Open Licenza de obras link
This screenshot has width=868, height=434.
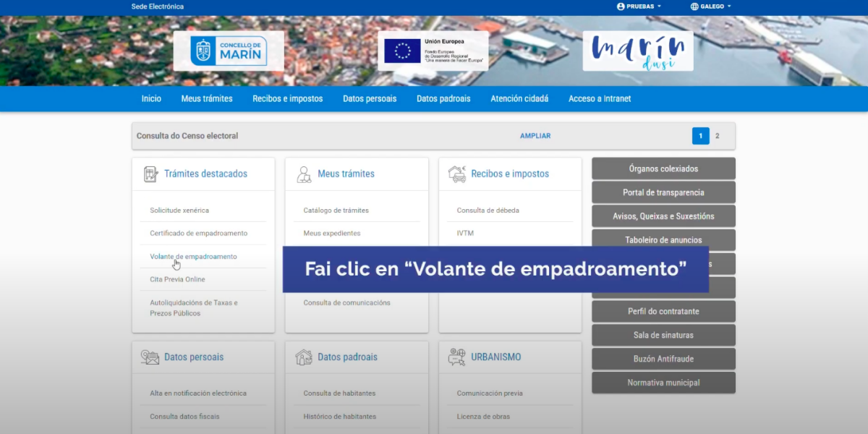tap(483, 417)
